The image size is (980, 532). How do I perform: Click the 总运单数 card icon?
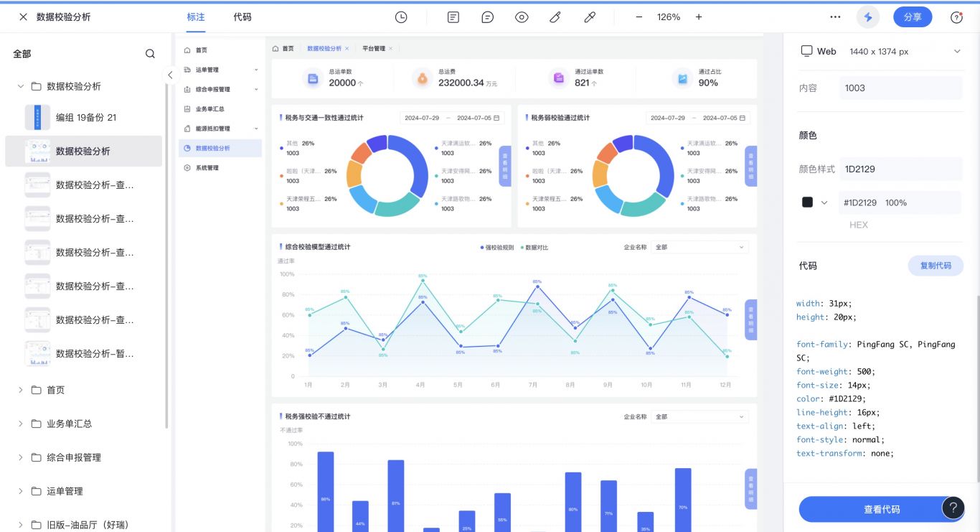(x=313, y=78)
